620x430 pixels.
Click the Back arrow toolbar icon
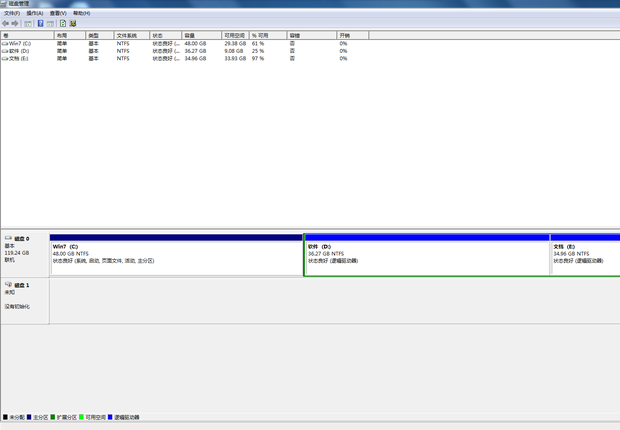[6, 23]
